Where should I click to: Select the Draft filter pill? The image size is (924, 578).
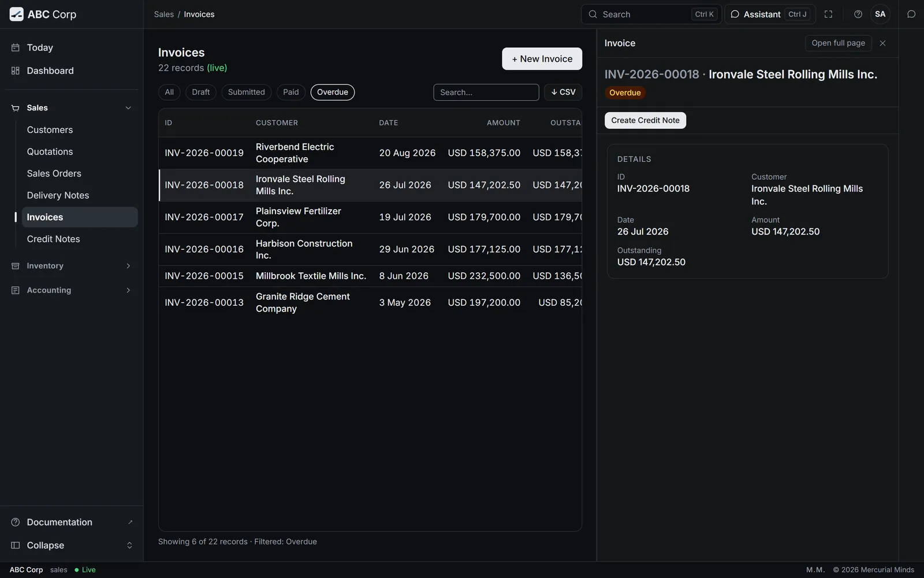[201, 92]
